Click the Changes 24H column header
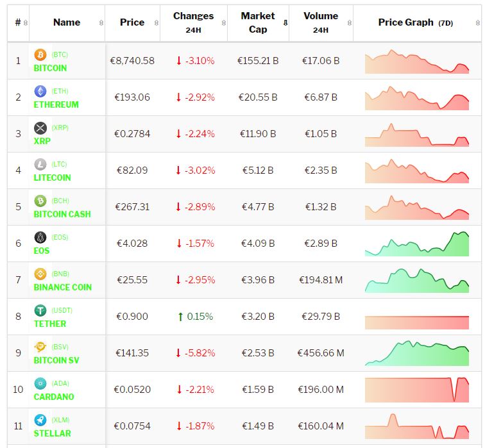485x448 pixels. pyautogui.click(x=193, y=22)
